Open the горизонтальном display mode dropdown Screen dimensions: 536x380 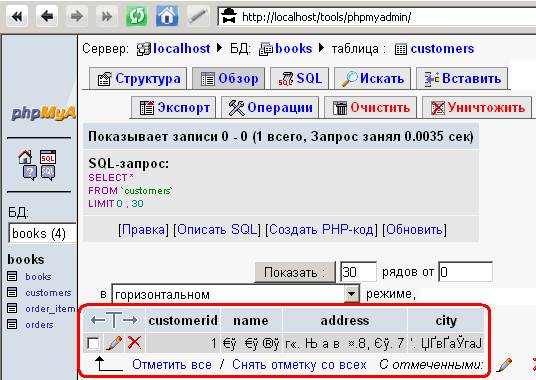click(x=236, y=294)
